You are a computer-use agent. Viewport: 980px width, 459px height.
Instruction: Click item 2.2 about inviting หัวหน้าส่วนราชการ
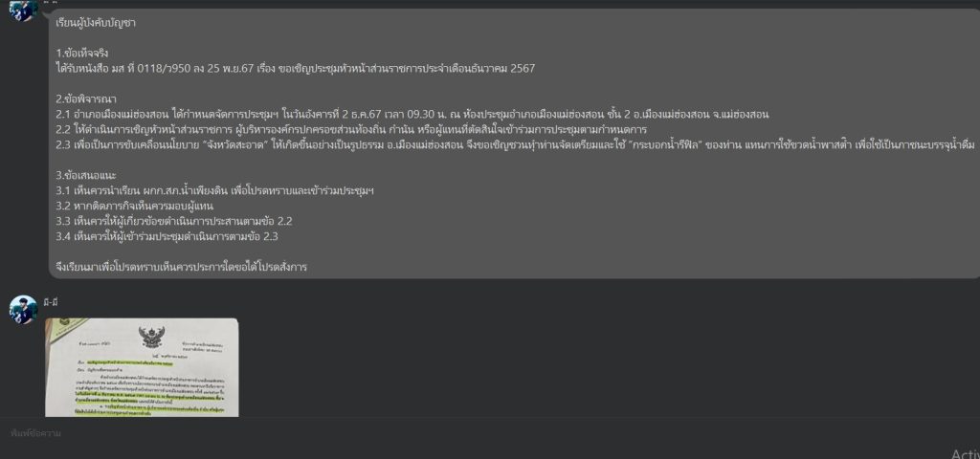coord(351,129)
